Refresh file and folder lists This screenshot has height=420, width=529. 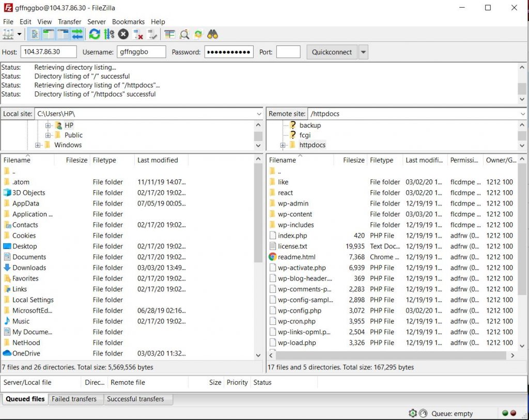(x=95, y=35)
